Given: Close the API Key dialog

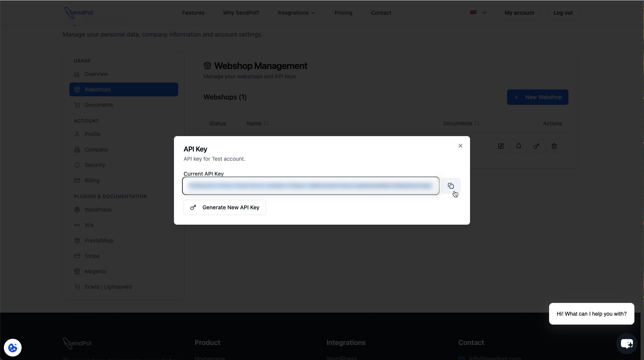Looking at the screenshot, I should (460, 146).
